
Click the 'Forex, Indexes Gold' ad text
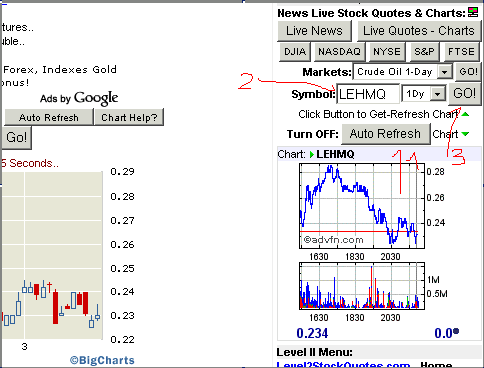pyautogui.click(x=60, y=70)
